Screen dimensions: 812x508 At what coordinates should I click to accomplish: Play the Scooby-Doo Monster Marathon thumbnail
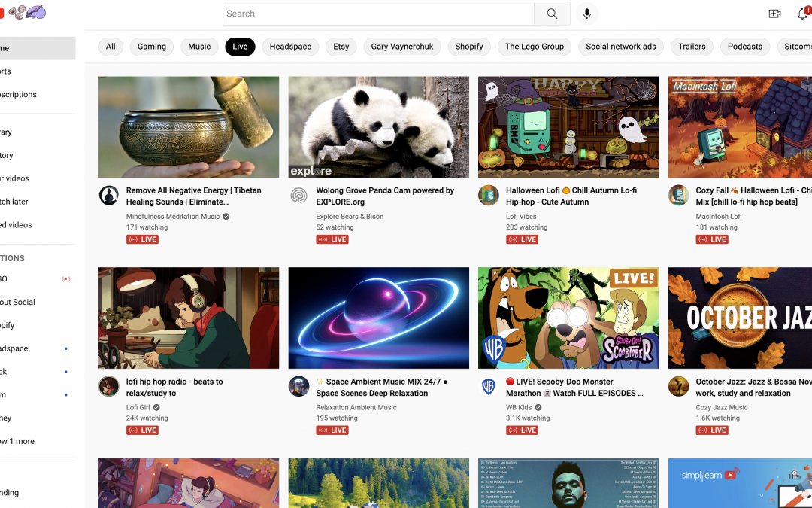coord(568,318)
